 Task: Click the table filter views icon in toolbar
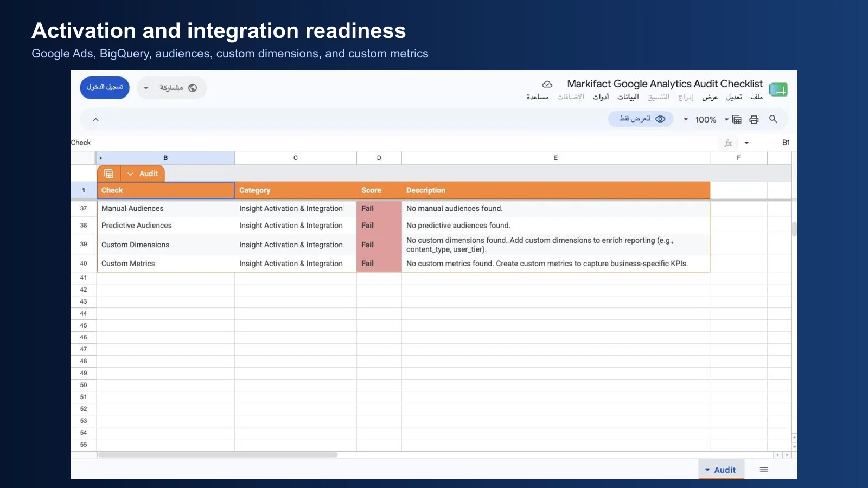point(737,119)
